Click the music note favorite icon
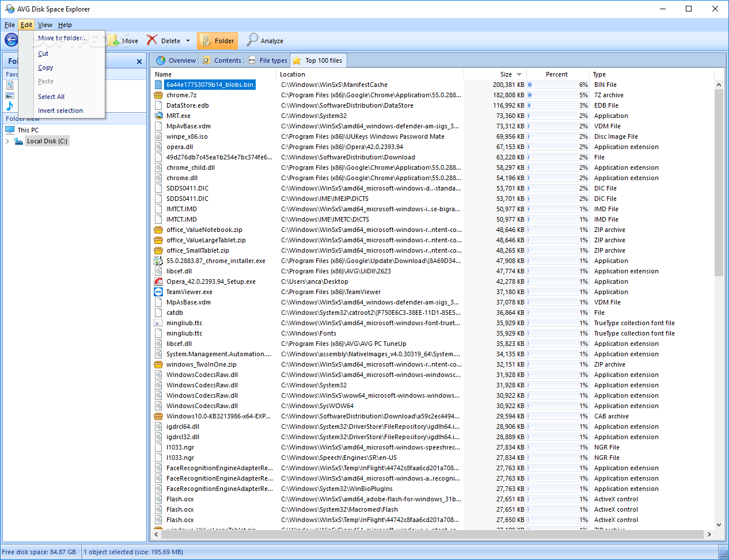729x560 pixels. [x=10, y=106]
